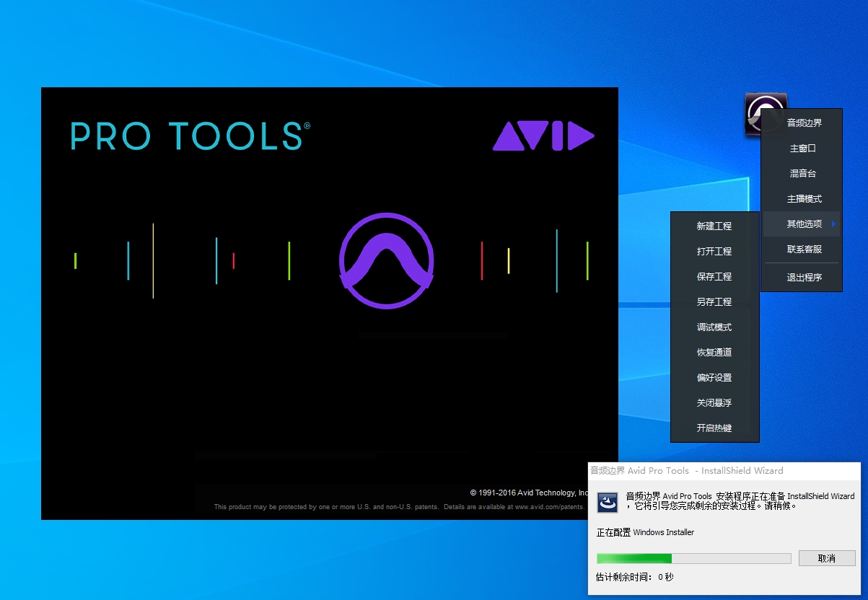
Task: Open 偏好设置 from the submenu
Action: tap(714, 377)
